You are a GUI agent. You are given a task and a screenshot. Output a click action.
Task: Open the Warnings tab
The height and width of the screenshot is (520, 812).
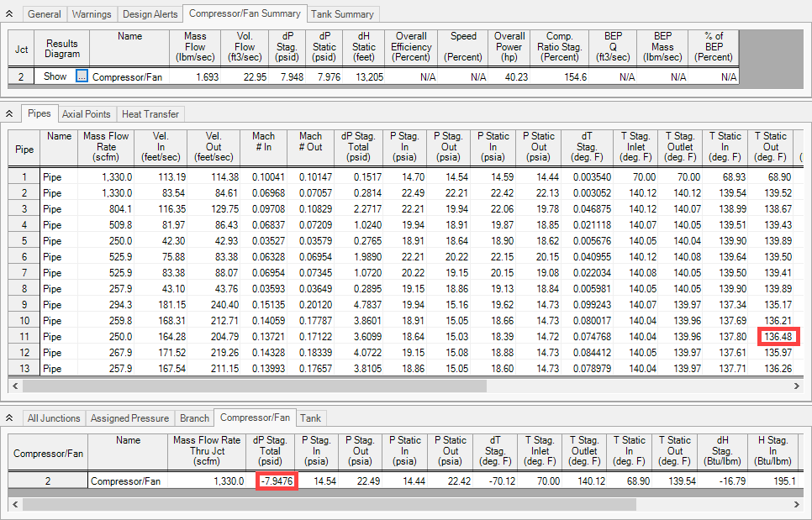coord(91,13)
